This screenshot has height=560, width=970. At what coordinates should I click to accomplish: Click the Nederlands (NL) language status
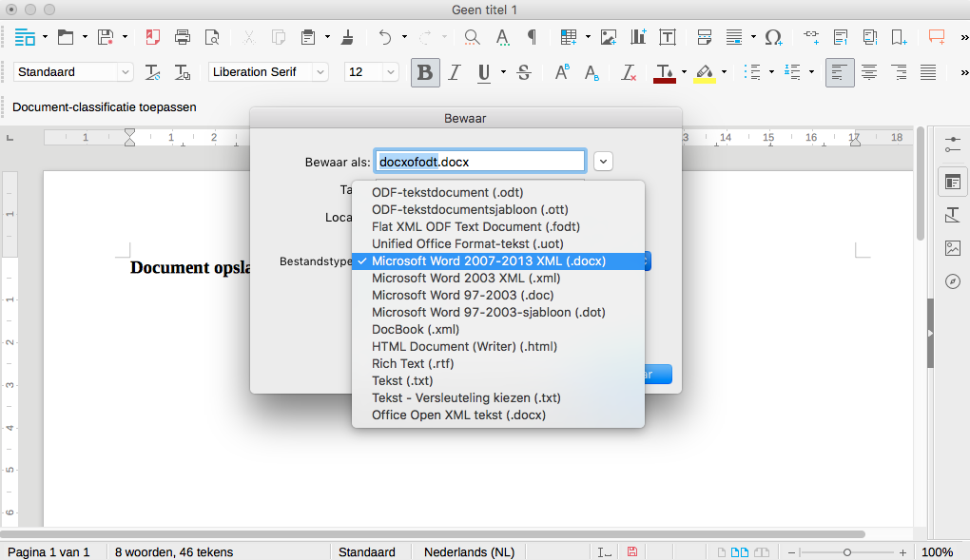pos(469,551)
